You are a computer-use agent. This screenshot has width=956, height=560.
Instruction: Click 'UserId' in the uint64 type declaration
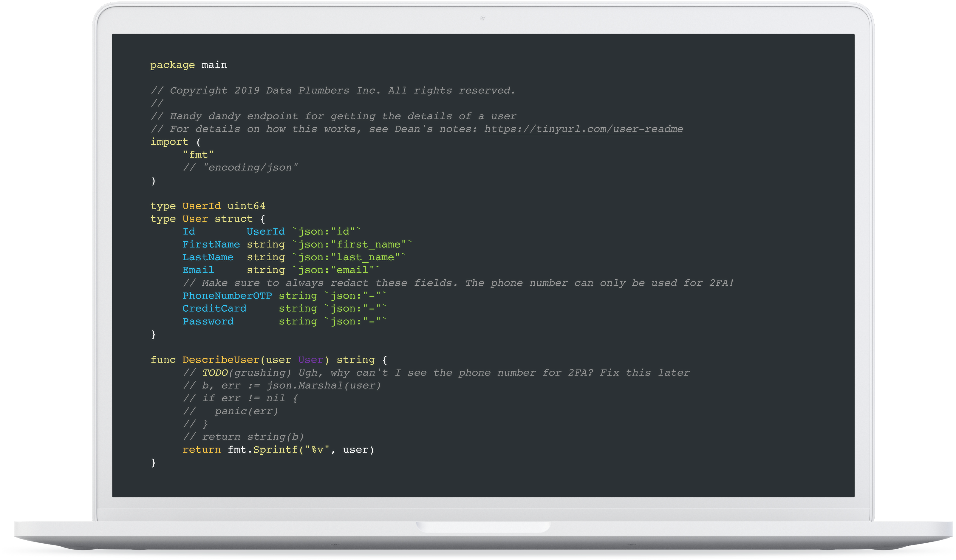tap(202, 206)
